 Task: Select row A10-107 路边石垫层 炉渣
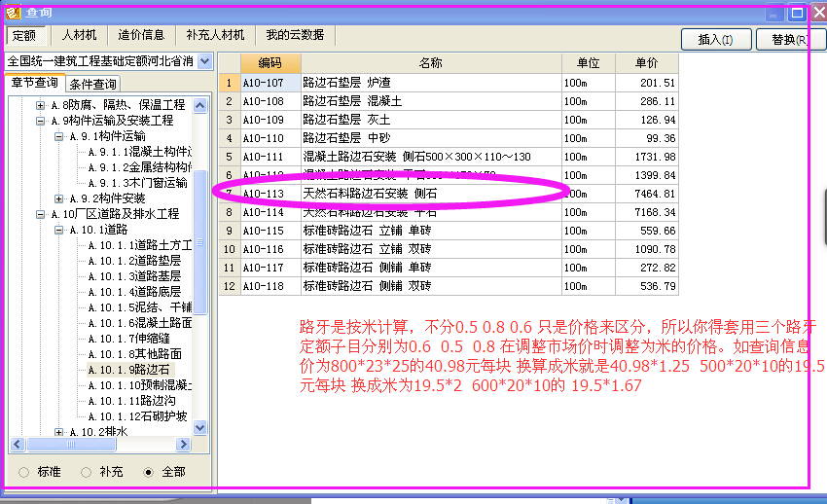449,83
